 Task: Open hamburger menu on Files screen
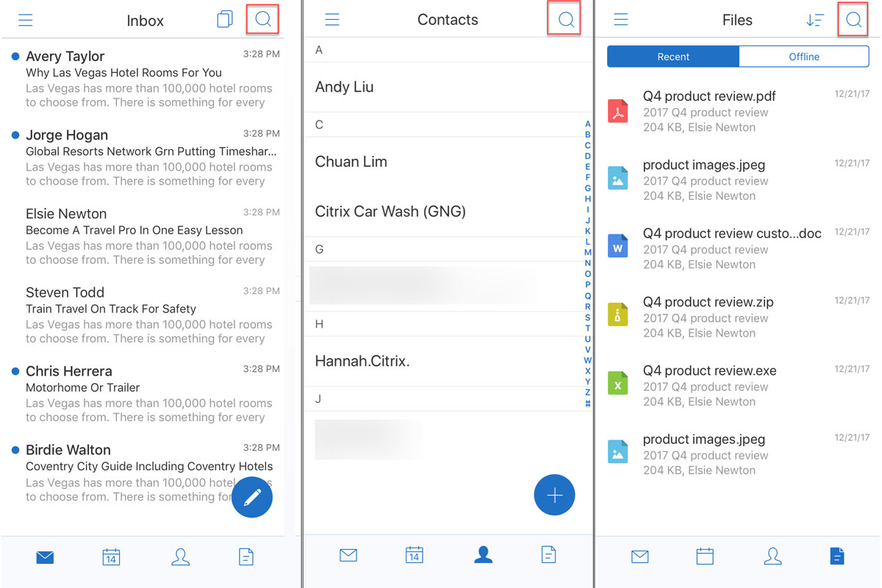tap(621, 20)
